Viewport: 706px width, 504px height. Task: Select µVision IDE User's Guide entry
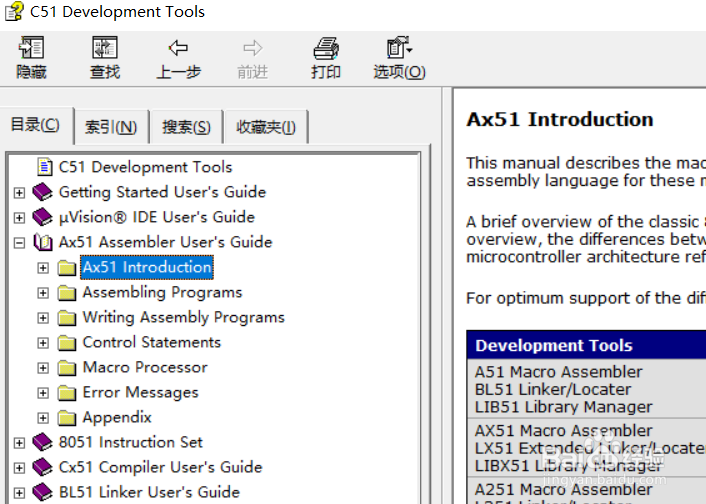(157, 217)
